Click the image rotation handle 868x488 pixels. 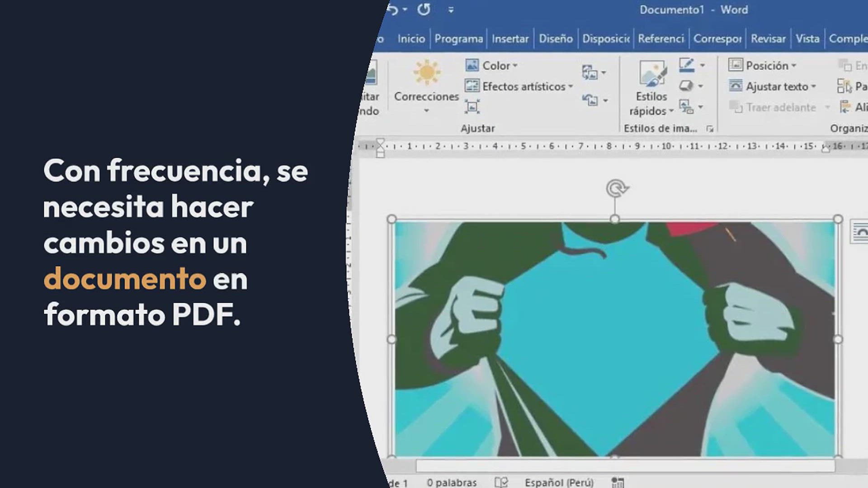(616, 188)
